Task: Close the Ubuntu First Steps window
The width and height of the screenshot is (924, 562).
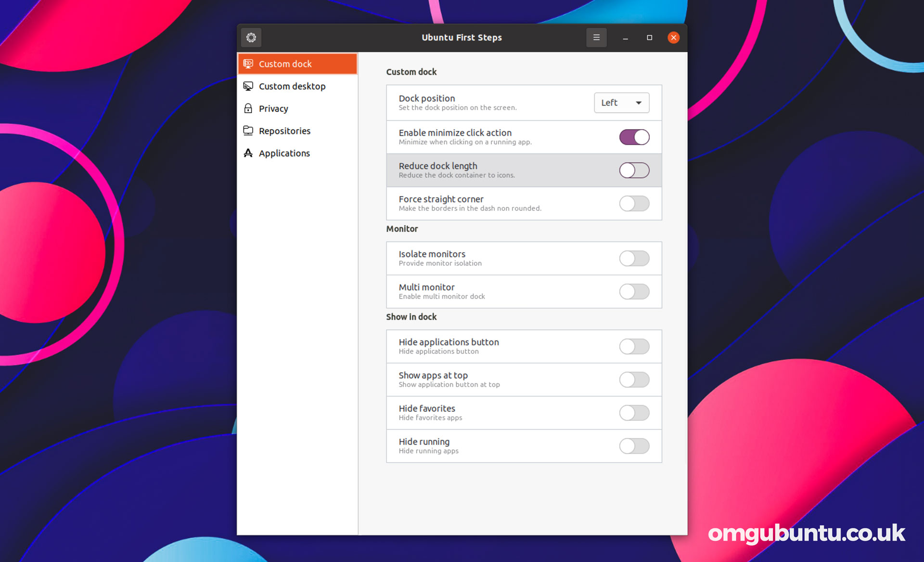Action: pos(673,38)
